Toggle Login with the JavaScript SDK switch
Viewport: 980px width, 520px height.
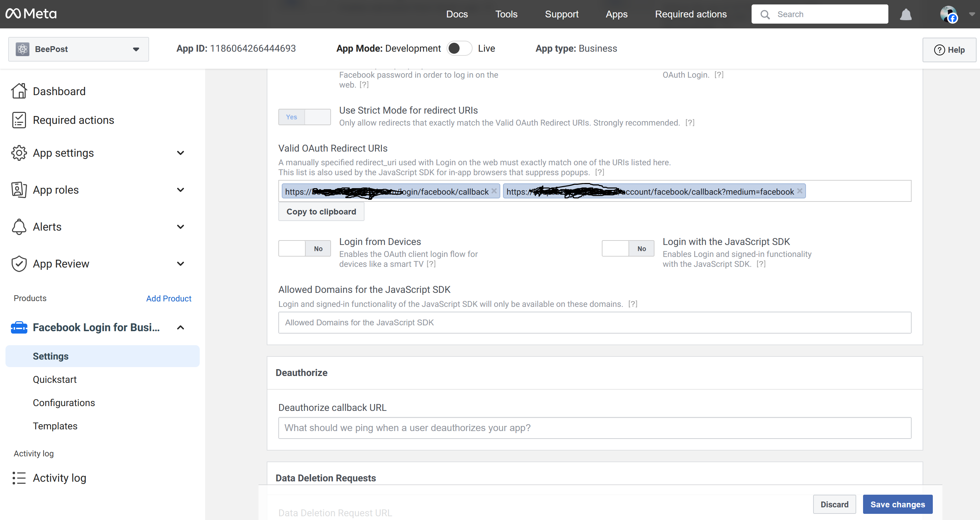(628, 249)
